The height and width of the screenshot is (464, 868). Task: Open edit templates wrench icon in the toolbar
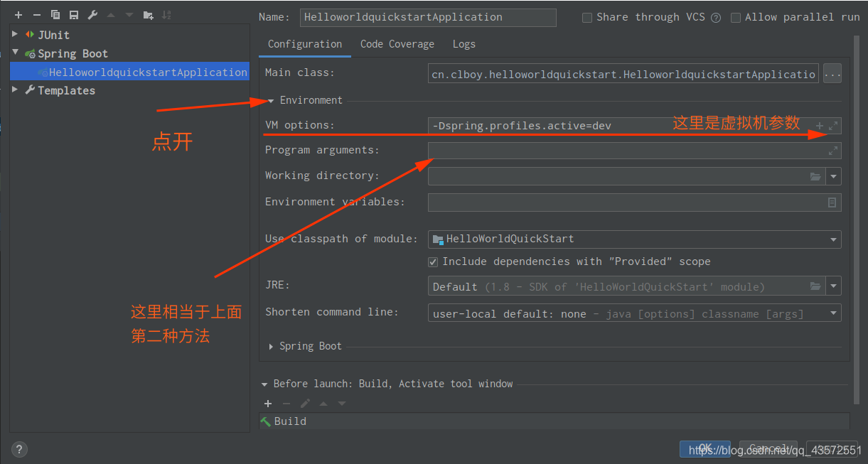tap(92, 15)
